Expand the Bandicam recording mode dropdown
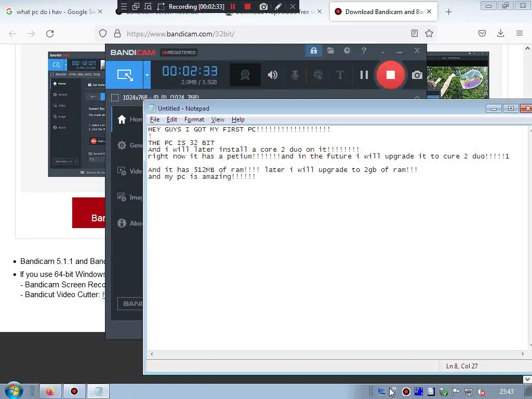The image size is (532, 399). (x=147, y=75)
